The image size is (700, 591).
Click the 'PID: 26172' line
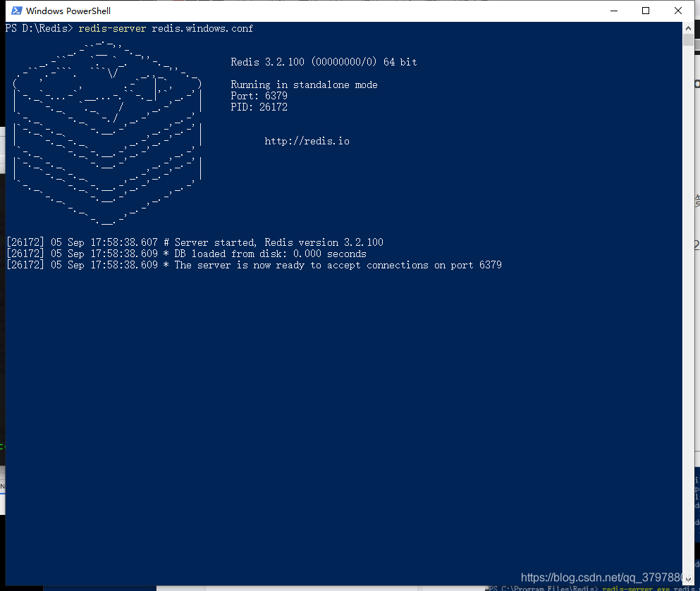click(x=259, y=107)
